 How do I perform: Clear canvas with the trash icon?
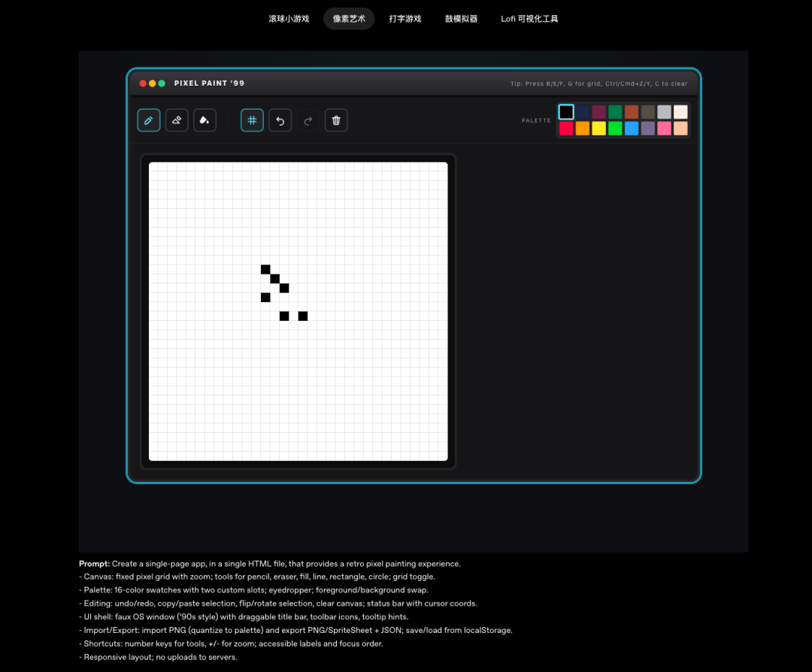[336, 120]
